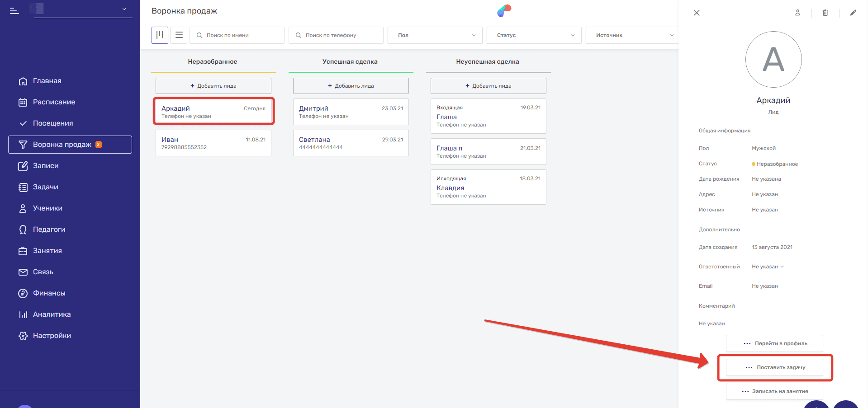Click the trash icon to delete lead

coord(825,13)
